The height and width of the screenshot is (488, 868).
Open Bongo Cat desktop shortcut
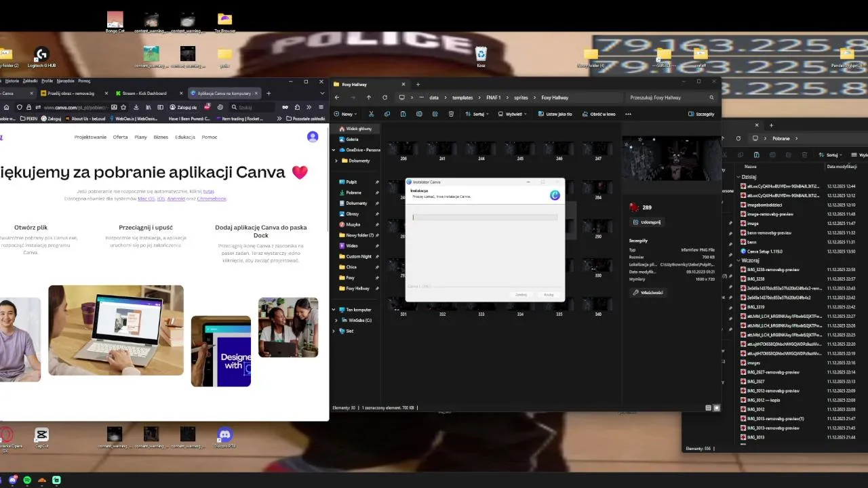coord(115,22)
